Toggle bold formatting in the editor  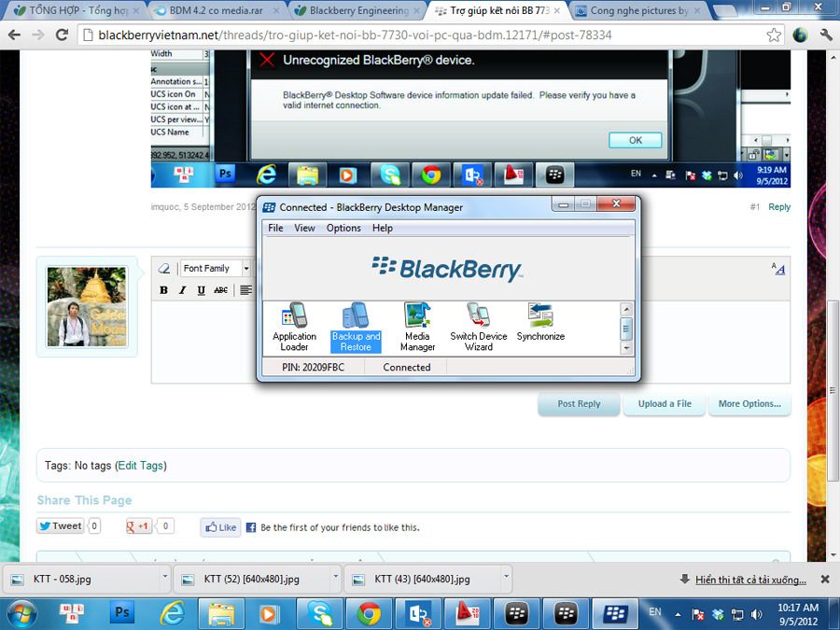tap(164, 290)
